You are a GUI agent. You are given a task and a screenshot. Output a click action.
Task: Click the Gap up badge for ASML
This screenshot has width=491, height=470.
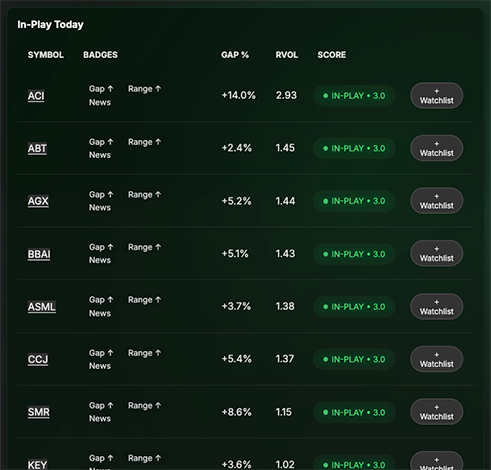pos(101,300)
